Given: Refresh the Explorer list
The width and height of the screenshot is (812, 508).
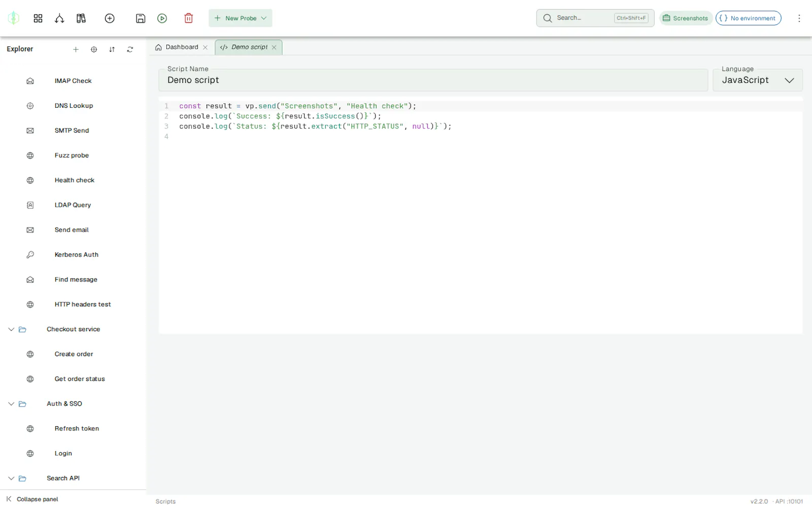Looking at the screenshot, I should coord(130,49).
